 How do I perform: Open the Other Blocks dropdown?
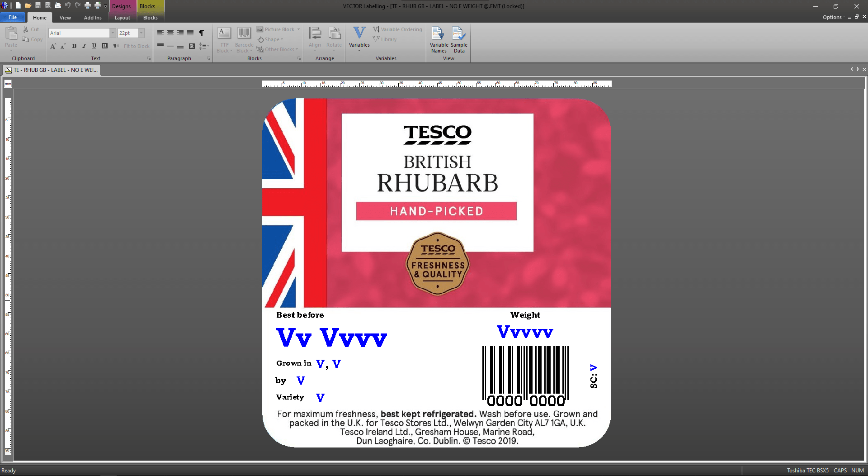(x=277, y=49)
